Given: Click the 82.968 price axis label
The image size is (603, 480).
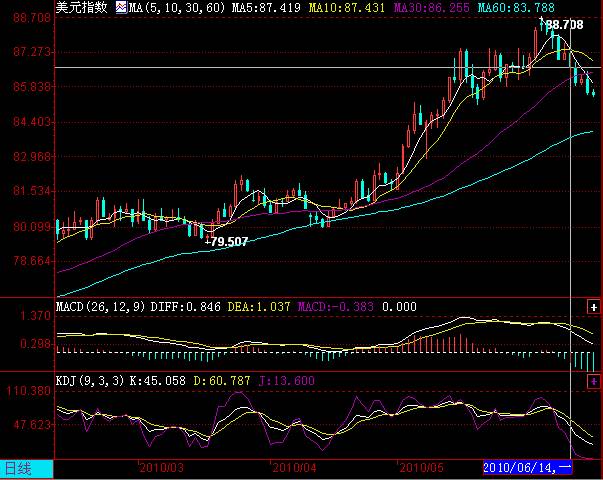Looking at the screenshot, I should [x=32, y=156].
